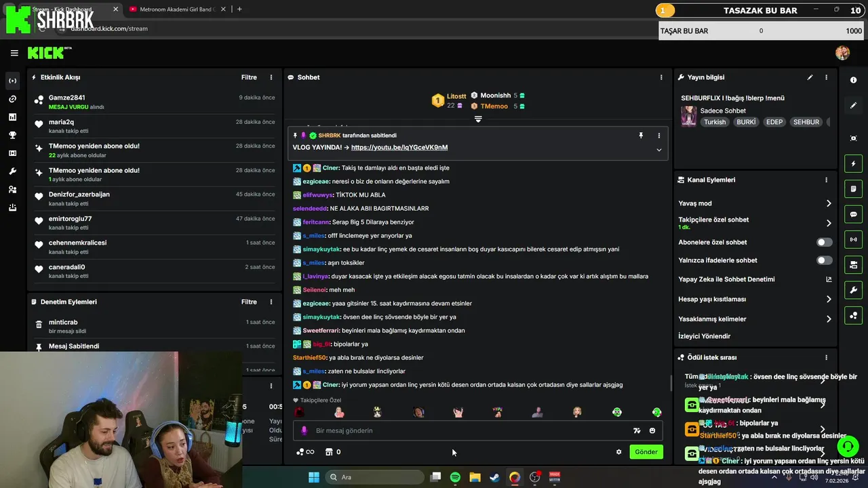Open Denetim Eylemleri panel three-dot menu
This screenshot has height=488, width=868.
click(271, 302)
